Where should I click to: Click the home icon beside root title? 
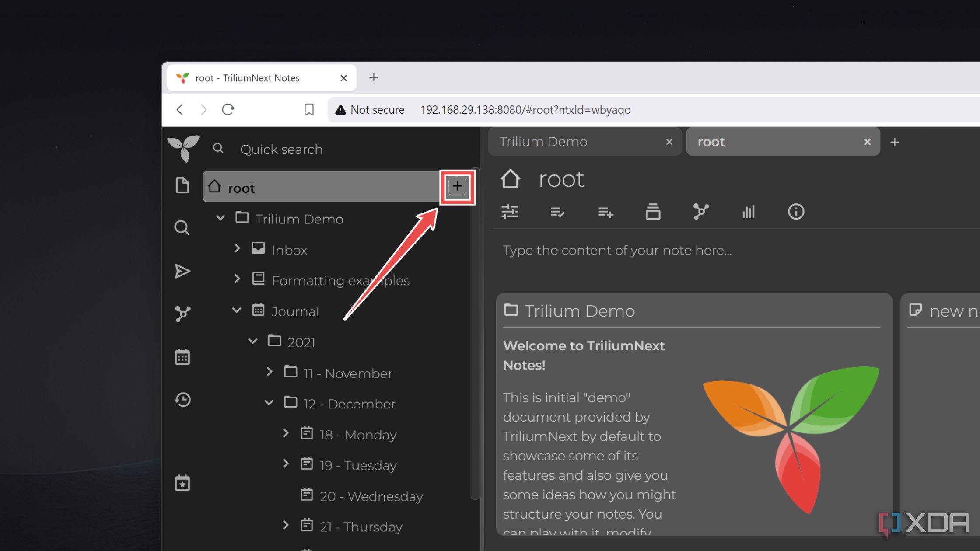(x=510, y=179)
